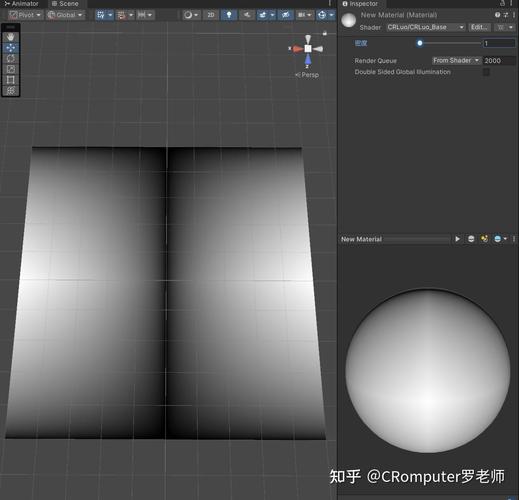Image resolution: width=519 pixels, height=500 pixels.
Task: Click the shader Edit... button
Action: pyautogui.click(x=479, y=27)
